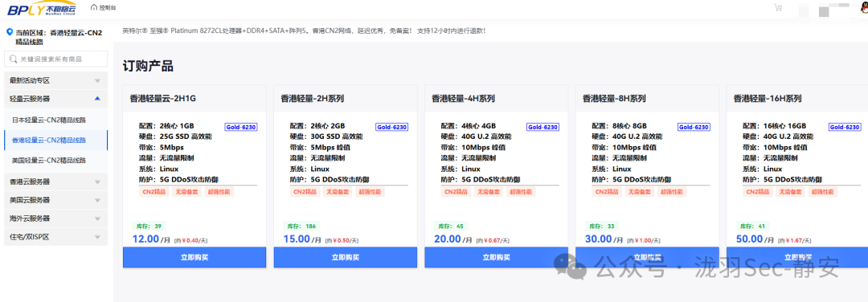The height and width of the screenshot is (302, 868).
Task: Click CN2精品 tag on 2H1G card
Action: 153,192
